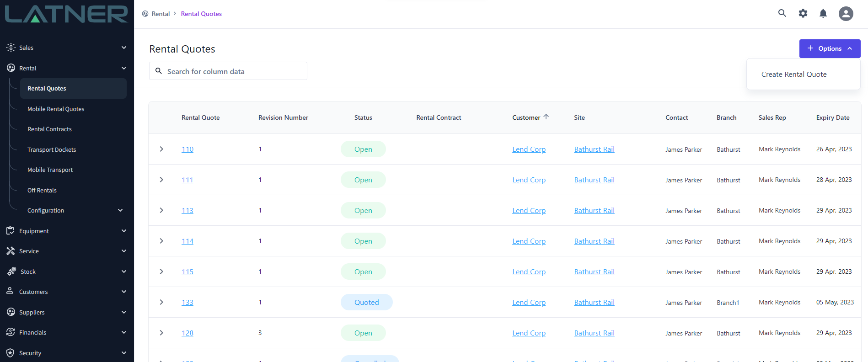Expand the Customers sidebar section
This screenshot has width=868, height=362.
point(123,292)
